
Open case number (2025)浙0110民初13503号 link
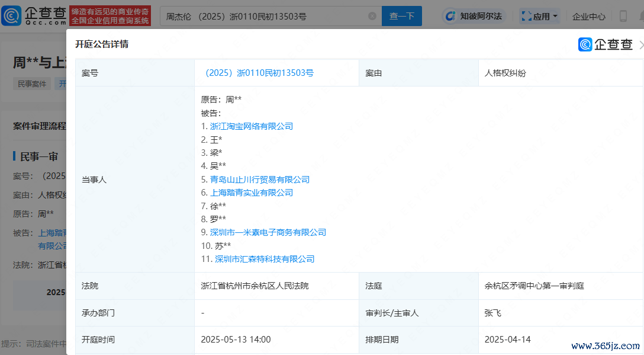[x=258, y=73]
